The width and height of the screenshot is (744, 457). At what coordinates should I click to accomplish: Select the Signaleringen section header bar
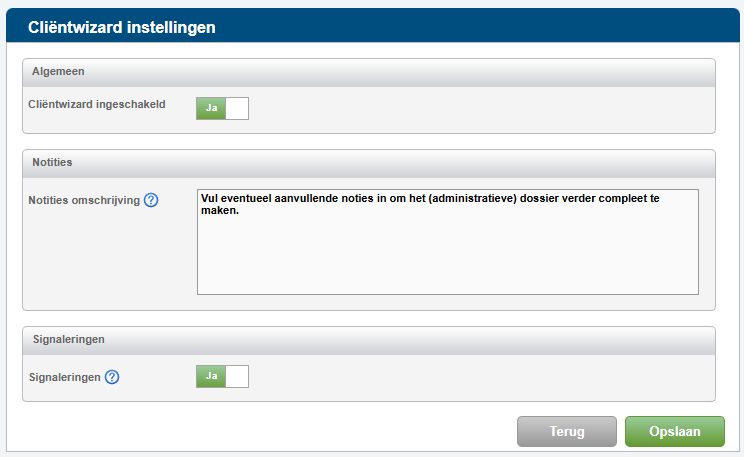(369, 340)
